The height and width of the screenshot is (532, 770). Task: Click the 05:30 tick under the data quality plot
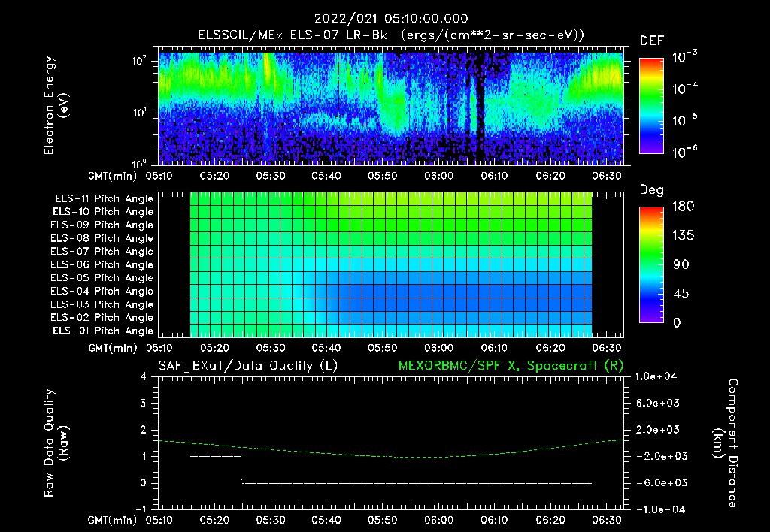(271, 520)
